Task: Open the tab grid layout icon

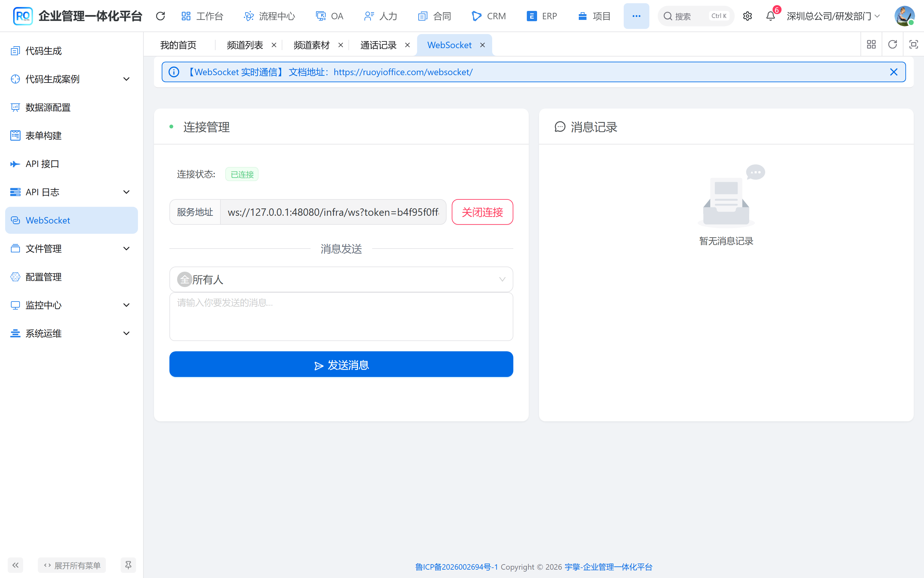Action: point(871,45)
